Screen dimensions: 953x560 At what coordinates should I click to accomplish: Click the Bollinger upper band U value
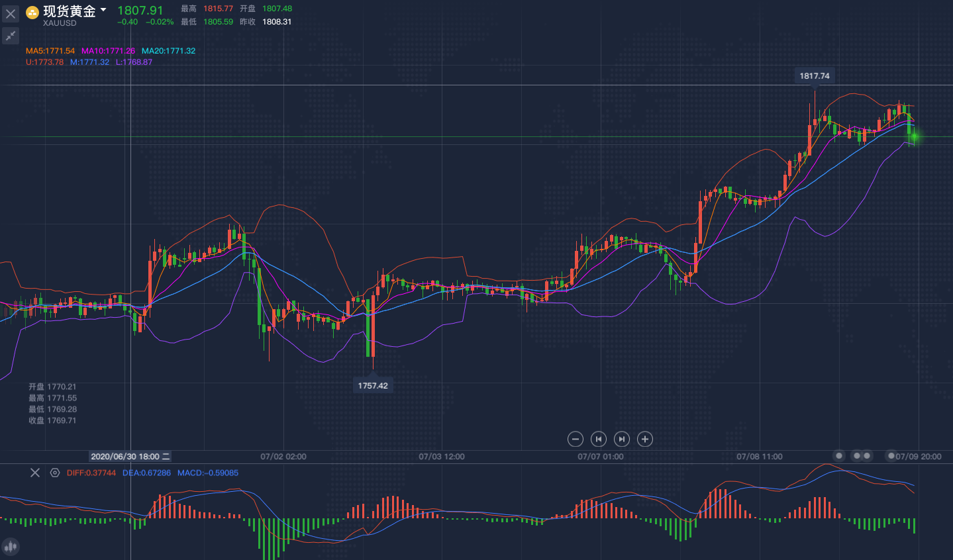coord(44,62)
